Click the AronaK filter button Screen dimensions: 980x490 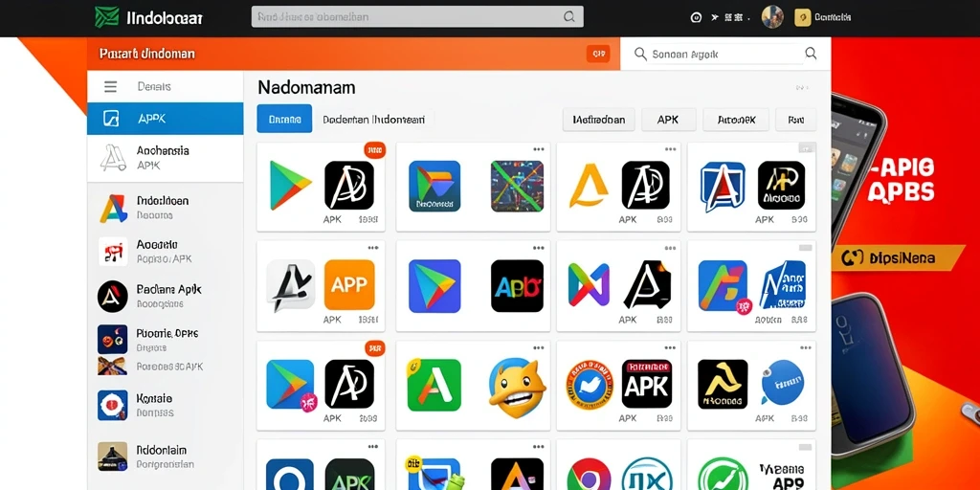click(736, 120)
